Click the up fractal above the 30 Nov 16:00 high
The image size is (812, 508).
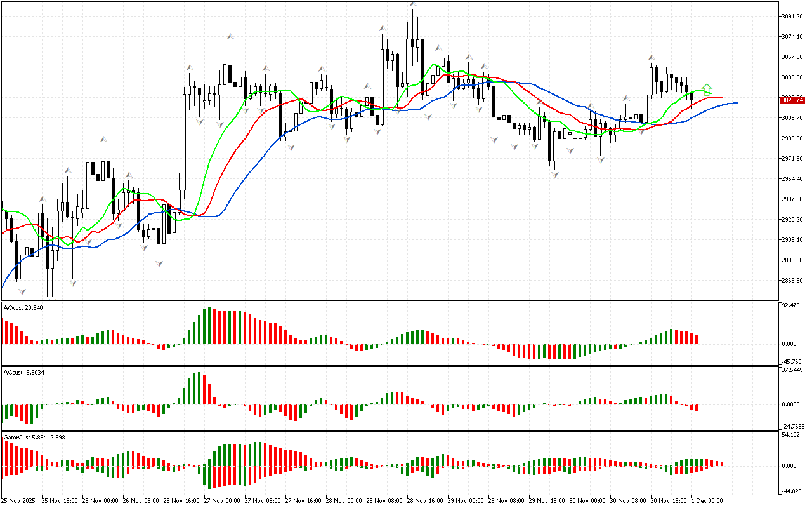652,58
